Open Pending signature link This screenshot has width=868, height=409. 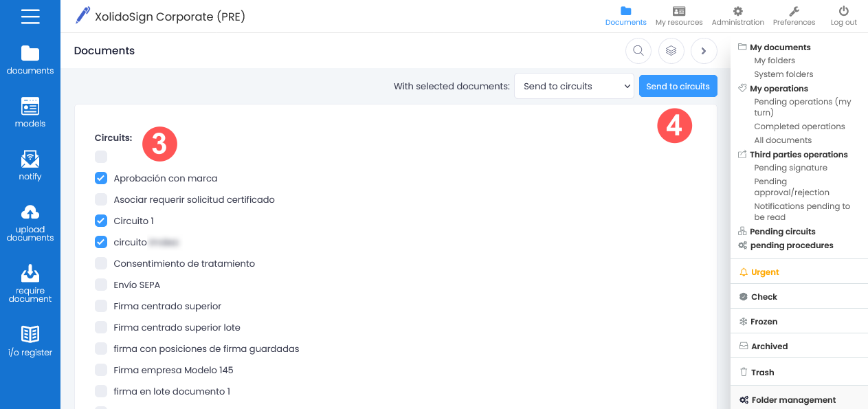790,168
